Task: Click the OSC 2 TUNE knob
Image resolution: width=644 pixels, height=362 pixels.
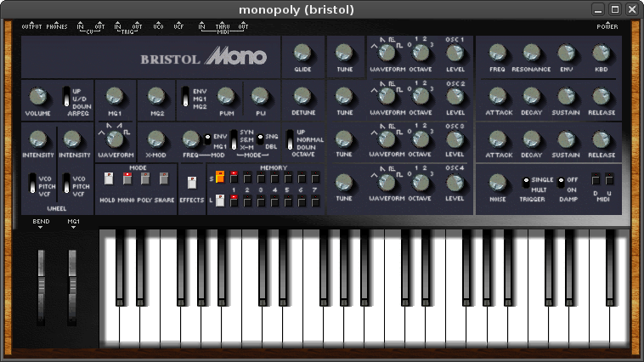Action: tap(344, 96)
